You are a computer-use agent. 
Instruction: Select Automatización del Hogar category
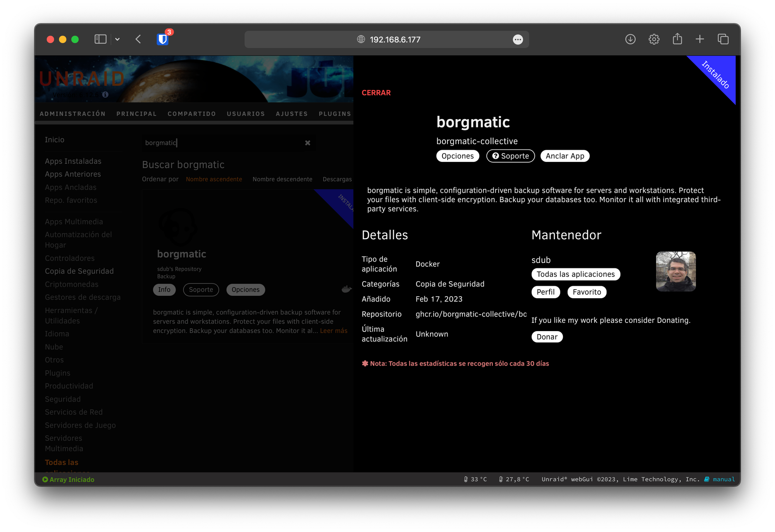coord(78,240)
